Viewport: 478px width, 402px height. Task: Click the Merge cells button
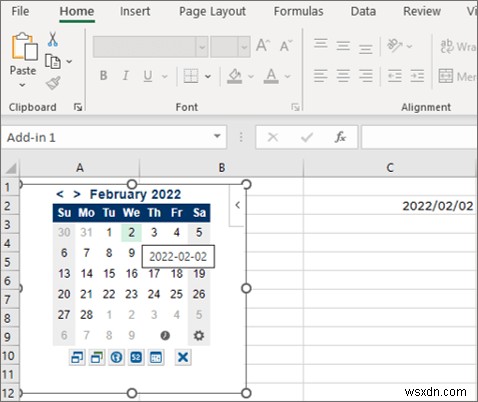[457, 76]
